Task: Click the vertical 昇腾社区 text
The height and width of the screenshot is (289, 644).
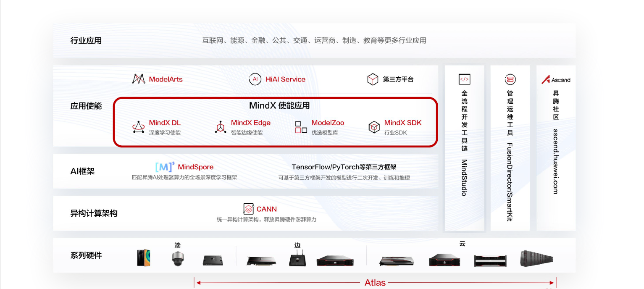Action: click(x=556, y=105)
